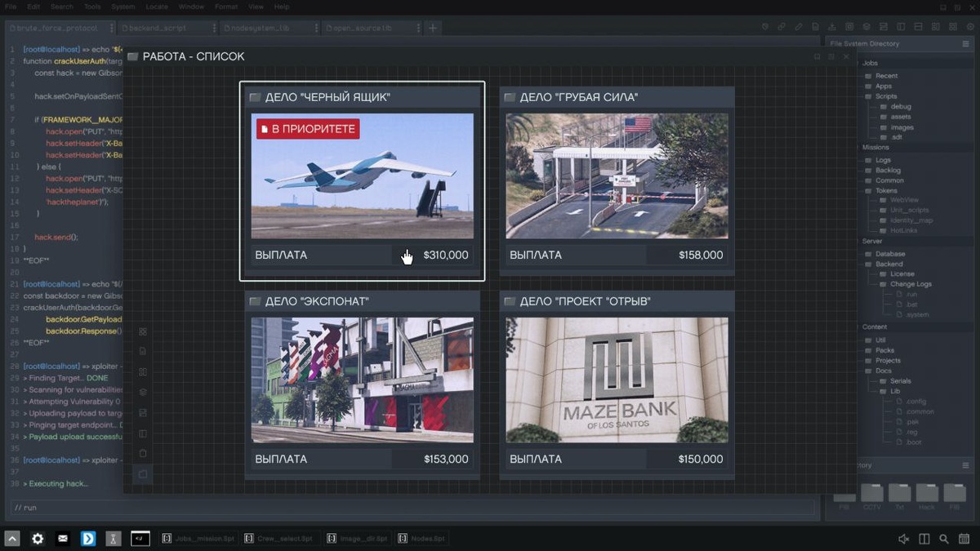Mute sound via taskbar speaker icon
The width and height of the screenshot is (980, 551).
[904, 539]
